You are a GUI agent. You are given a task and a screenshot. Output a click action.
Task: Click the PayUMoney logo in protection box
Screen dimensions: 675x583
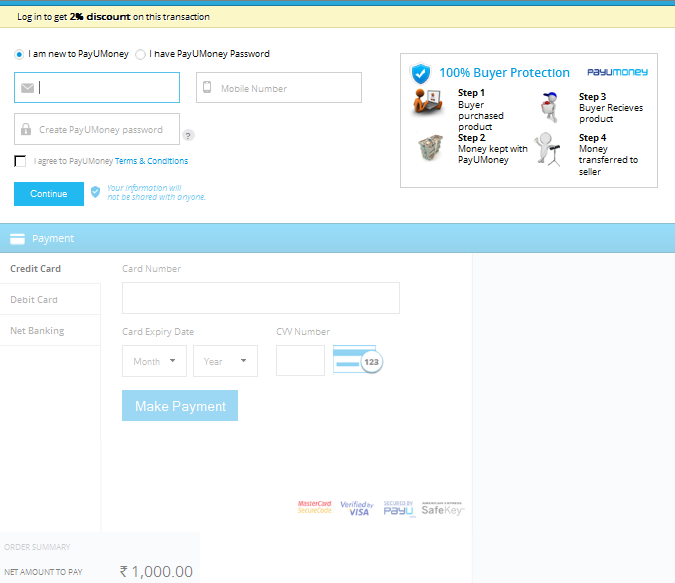(x=617, y=72)
